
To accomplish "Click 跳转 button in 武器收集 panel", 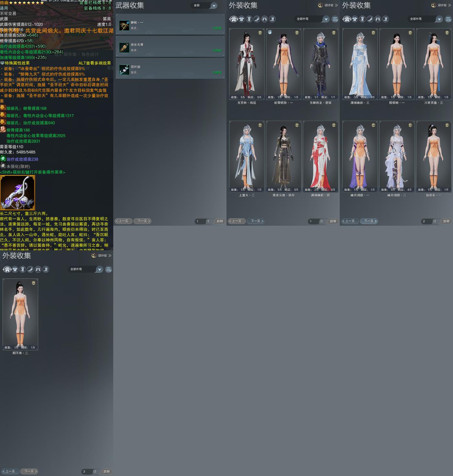I will tap(220, 221).
